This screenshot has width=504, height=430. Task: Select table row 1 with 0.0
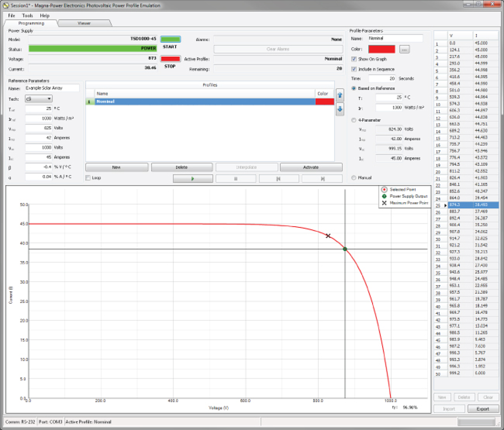pyautogui.click(x=466, y=43)
